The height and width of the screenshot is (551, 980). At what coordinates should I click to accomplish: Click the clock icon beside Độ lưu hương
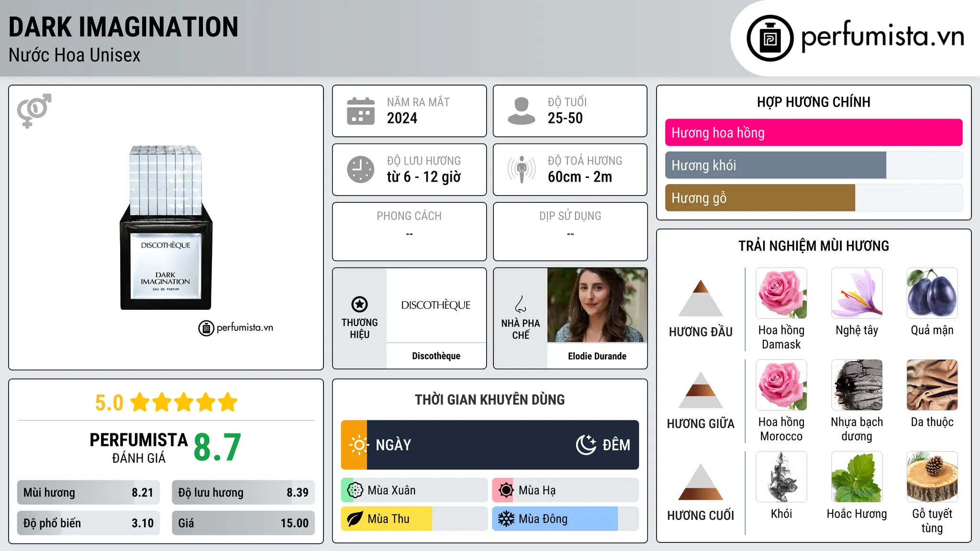(361, 169)
